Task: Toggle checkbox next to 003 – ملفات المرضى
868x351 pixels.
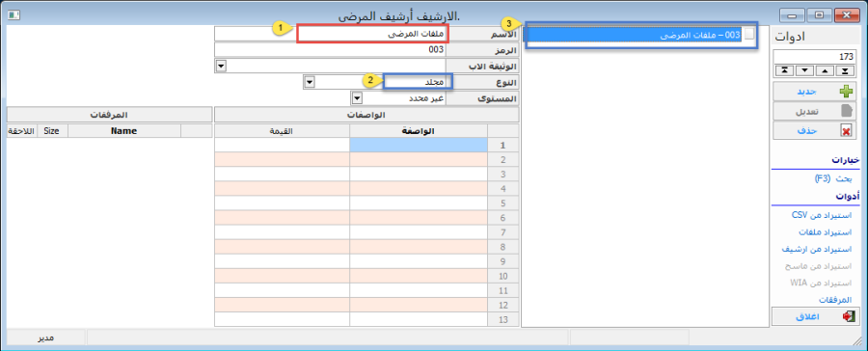Action: click(x=749, y=35)
